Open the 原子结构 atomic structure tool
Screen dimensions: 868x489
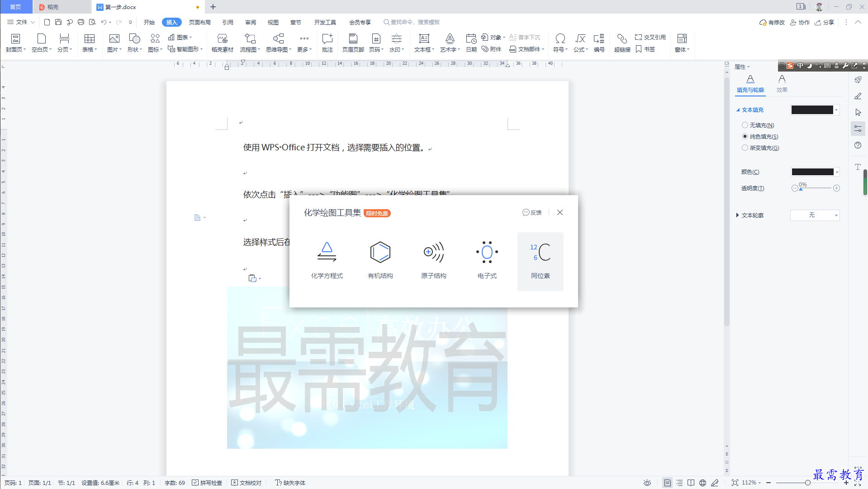[434, 261]
